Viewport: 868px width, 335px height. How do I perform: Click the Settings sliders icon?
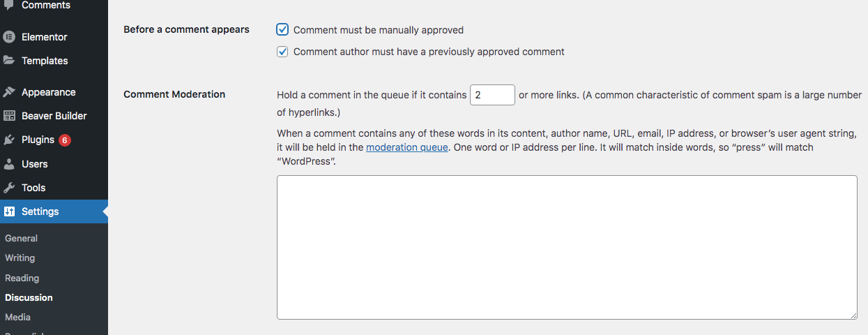[x=9, y=211]
